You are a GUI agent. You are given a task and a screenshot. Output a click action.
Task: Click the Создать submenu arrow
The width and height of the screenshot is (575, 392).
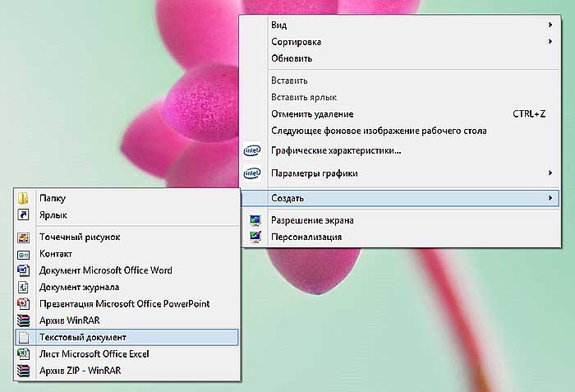click(x=550, y=198)
